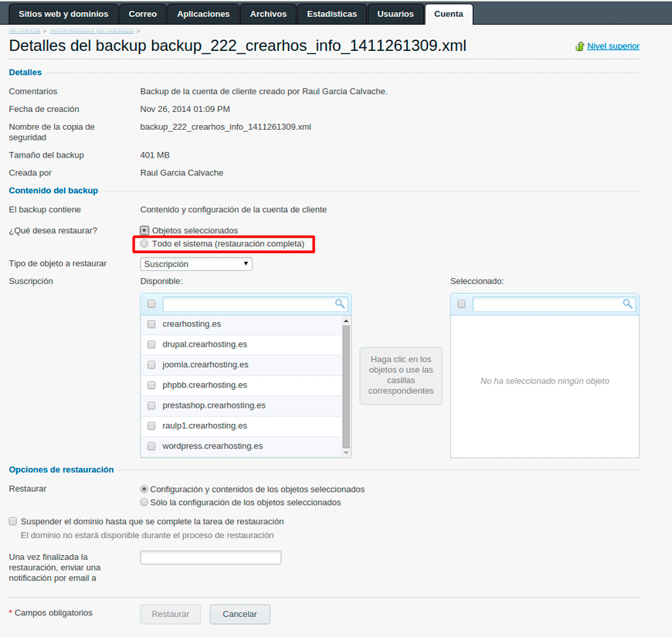Viewport: 672px width, 637px height.
Task: Choose 'Objetos seleccionados' radio button
Action: click(144, 231)
